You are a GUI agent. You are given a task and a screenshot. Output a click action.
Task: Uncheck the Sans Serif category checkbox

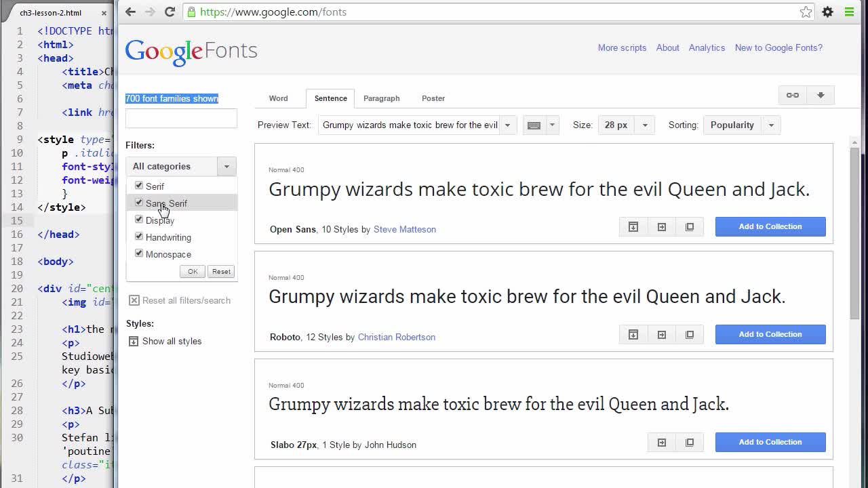coord(139,203)
